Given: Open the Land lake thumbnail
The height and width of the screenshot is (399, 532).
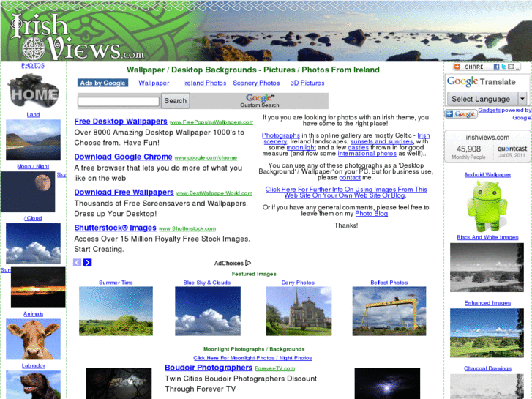Looking at the screenshot, I should 33,140.
